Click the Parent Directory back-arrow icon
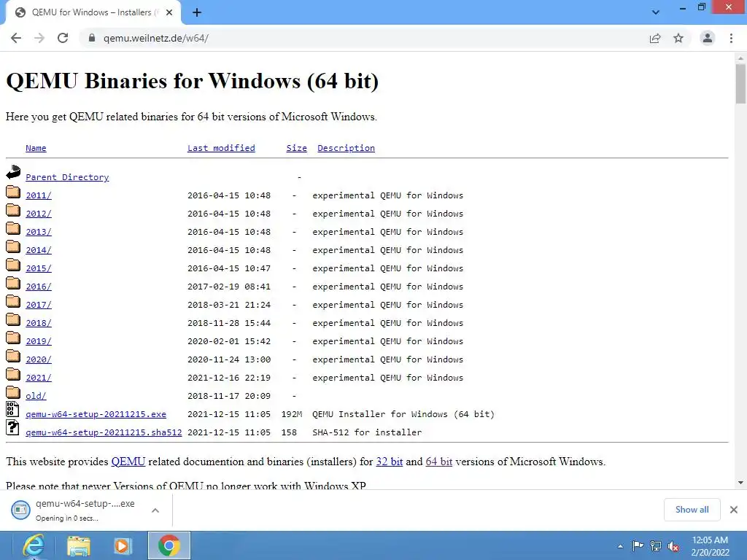 click(x=13, y=172)
